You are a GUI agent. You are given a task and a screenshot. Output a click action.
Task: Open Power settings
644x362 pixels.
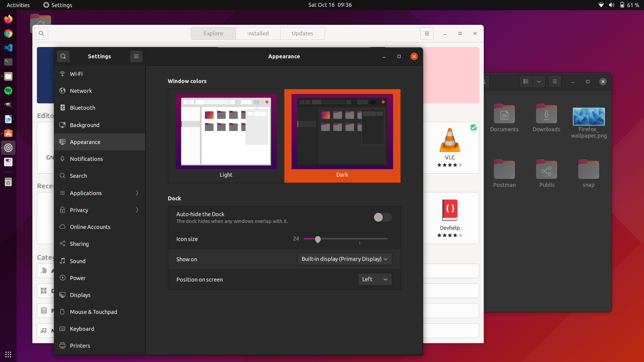coord(100,278)
